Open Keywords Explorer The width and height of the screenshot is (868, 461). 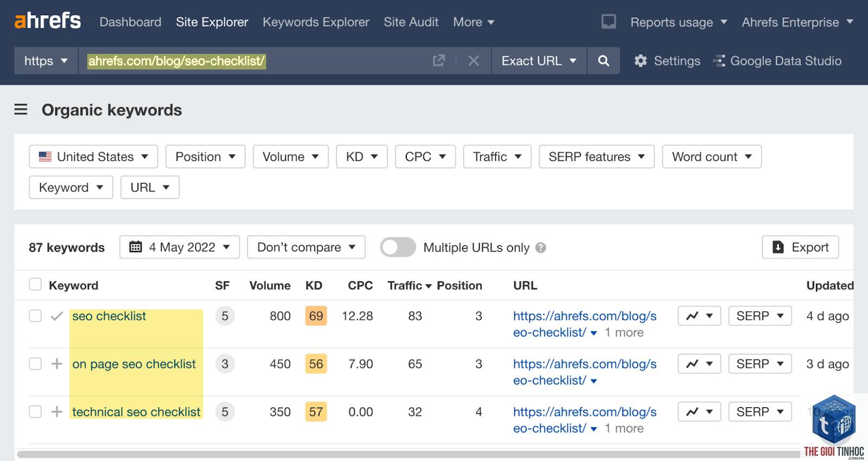point(316,22)
